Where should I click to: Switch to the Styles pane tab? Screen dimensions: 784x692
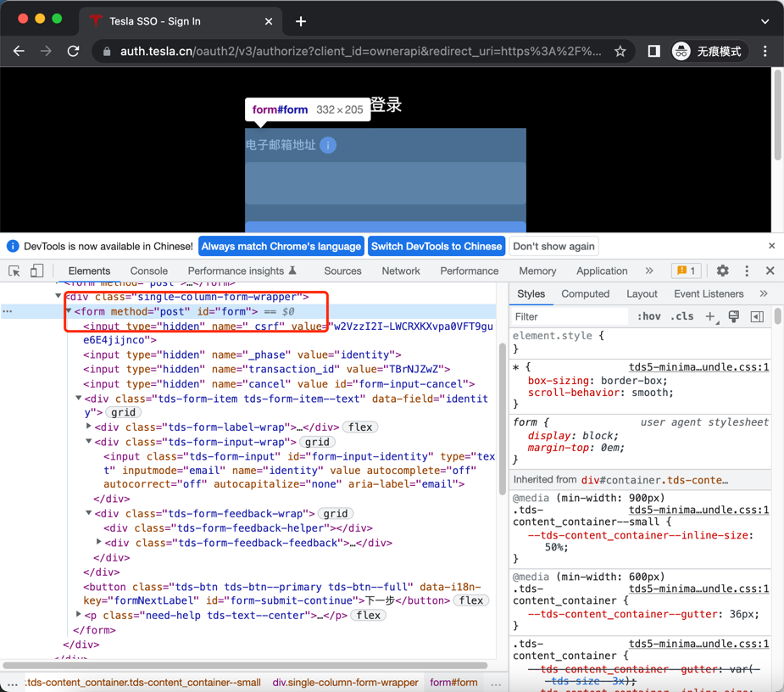pyautogui.click(x=531, y=293)
